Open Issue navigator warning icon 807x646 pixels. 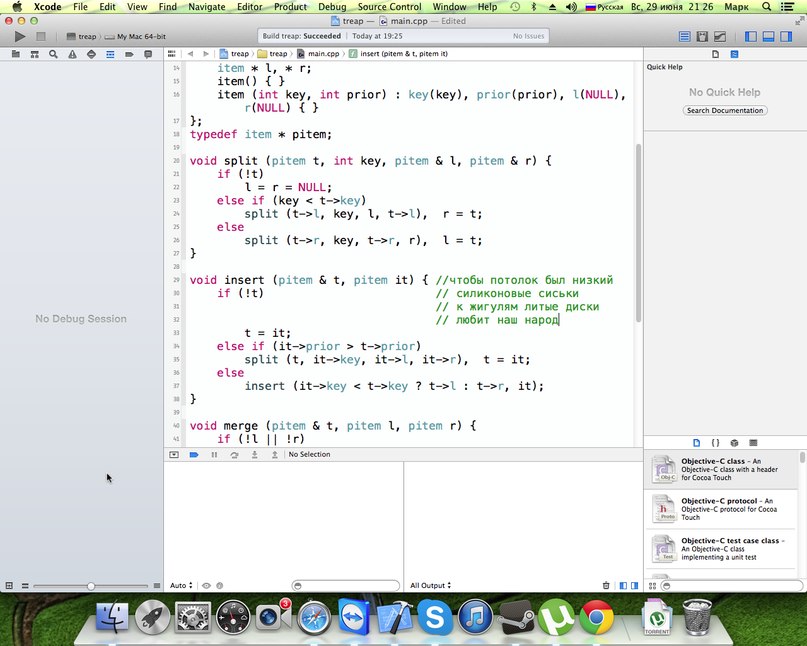72,54
